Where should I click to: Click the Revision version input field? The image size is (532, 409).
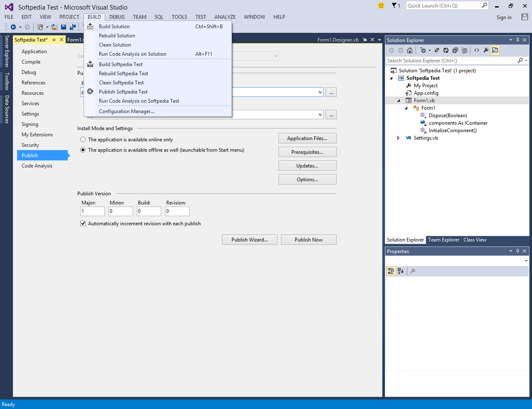pyautogui.click(x=177, y=211)
